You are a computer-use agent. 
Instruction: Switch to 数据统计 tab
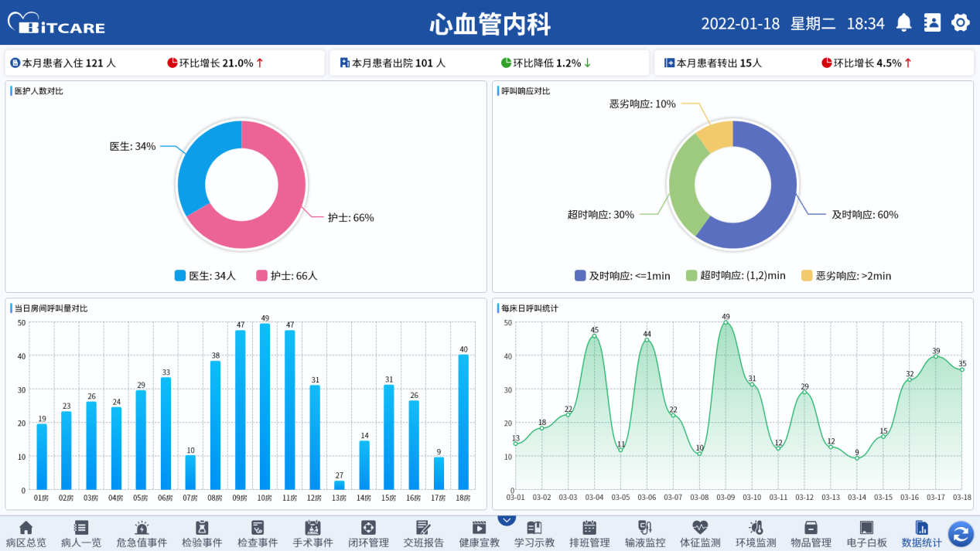[921, 534]
